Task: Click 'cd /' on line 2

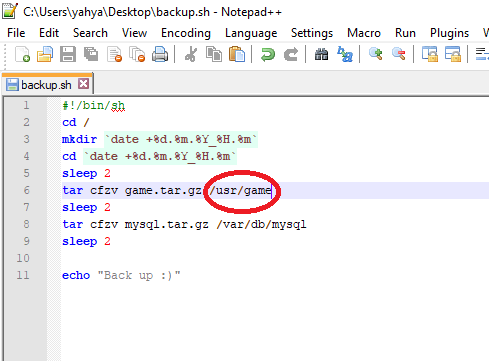Action: coord(76,122)
